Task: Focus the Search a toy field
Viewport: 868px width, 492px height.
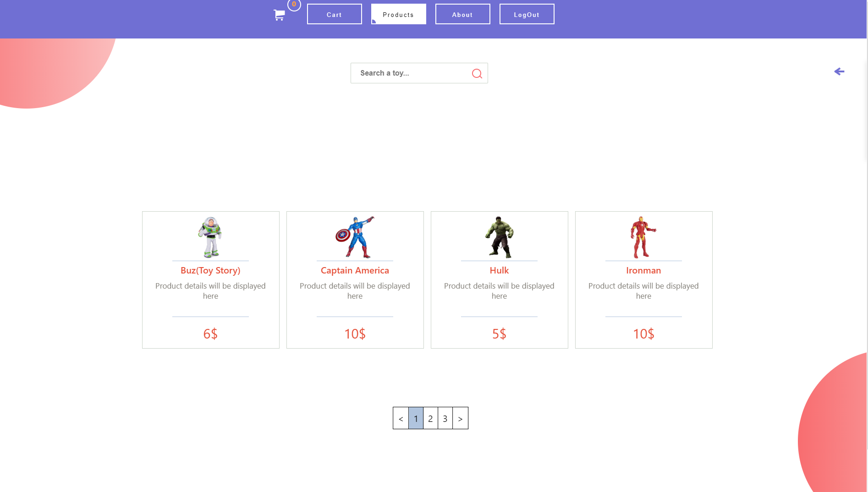Action: [x=419, y=73]
